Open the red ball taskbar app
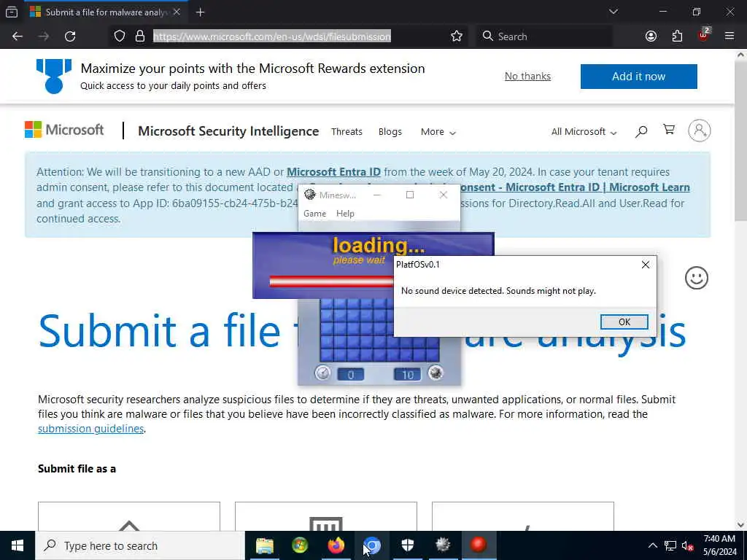 [479, 545]
